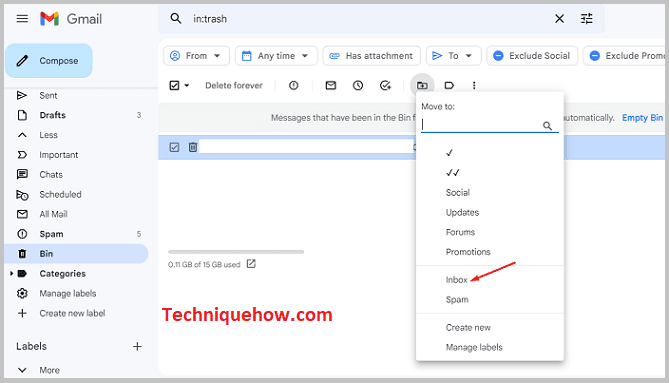
Task: Open the select dropdown arrow beside checkbox
Action: click(186, 85)
